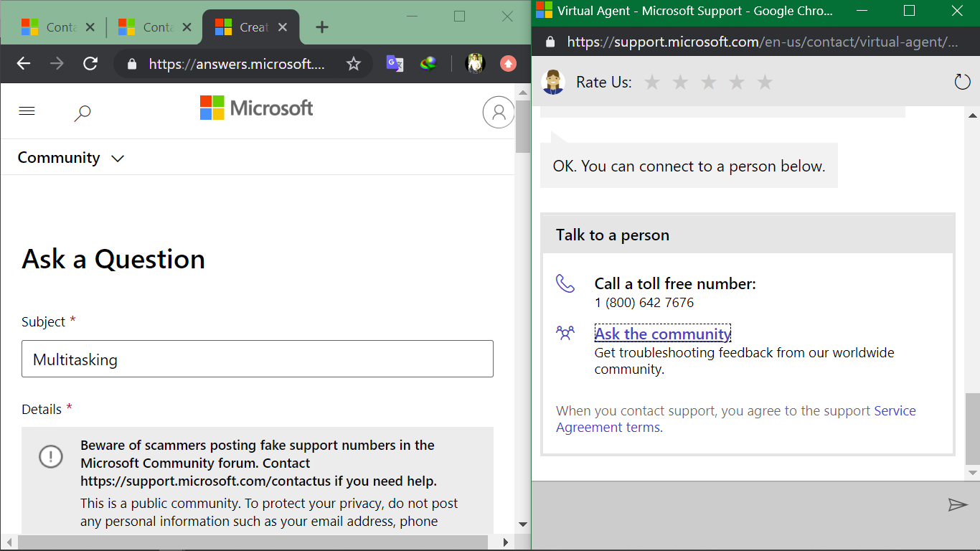This screenshot has width=980, height=551.
Task: Open the user account sign-in icon
Action: point(498,112)
